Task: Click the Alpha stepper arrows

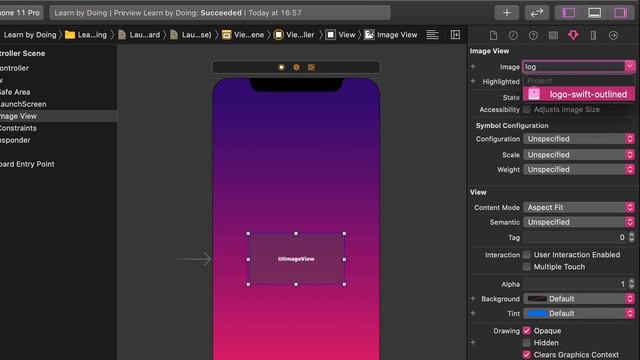Action: [x=631, y=284]
